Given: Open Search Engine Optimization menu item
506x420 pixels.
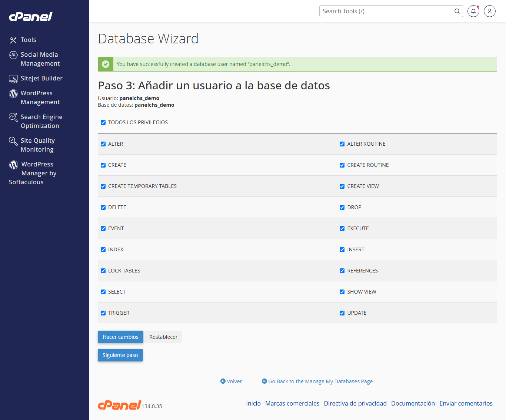Looking at the screenshot, I should [x=41, y=121].
